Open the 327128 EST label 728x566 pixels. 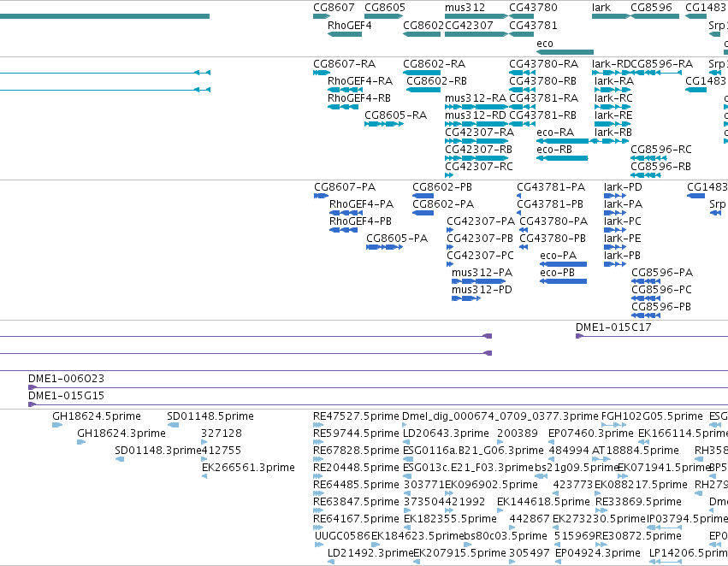point(222,433)
